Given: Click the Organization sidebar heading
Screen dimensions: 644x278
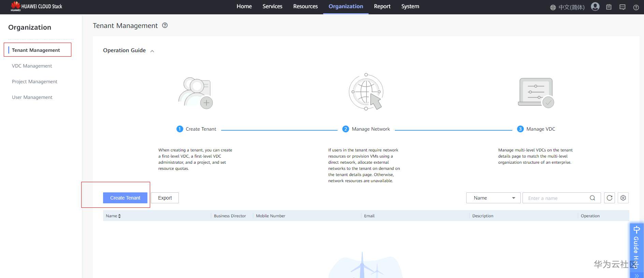Looking at the screenshot, I should pyautogui.click(x=30, y=27).
